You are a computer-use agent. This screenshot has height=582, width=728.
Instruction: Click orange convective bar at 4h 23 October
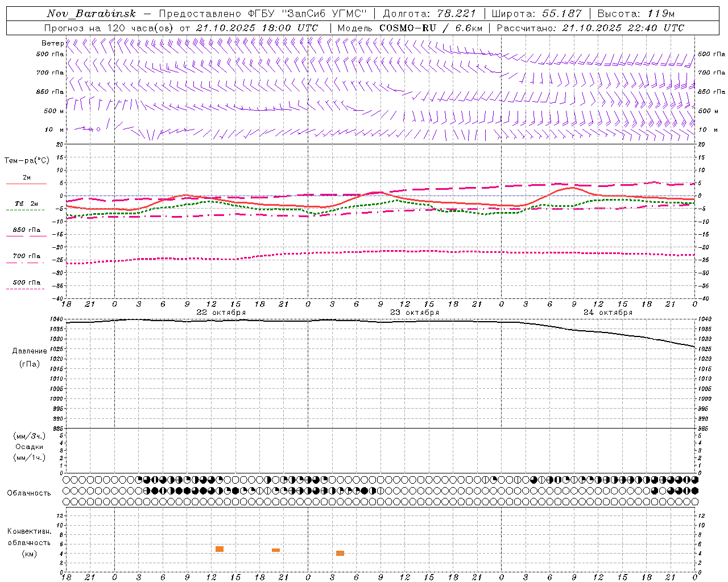pyautogui.click(x=340, y=553)
